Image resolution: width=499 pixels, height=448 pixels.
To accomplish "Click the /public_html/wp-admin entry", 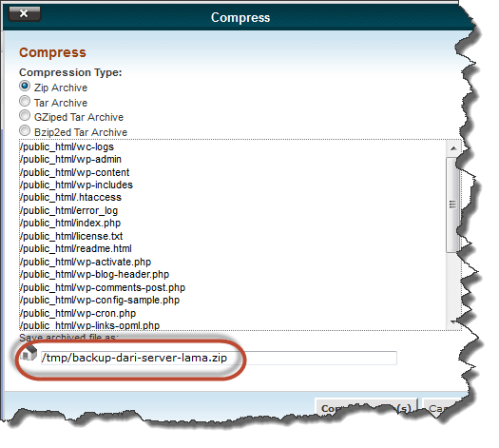I will [x=70, y=159].
